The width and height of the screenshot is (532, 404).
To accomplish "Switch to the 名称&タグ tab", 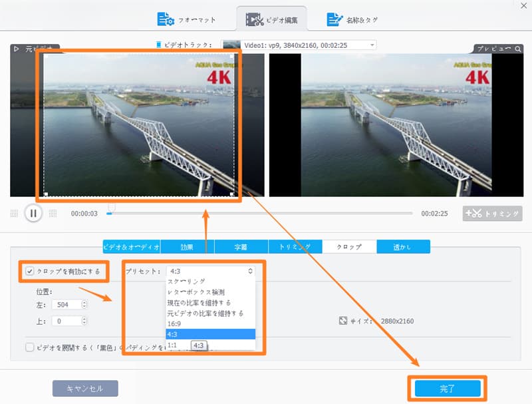I will (x=352, y=20).
